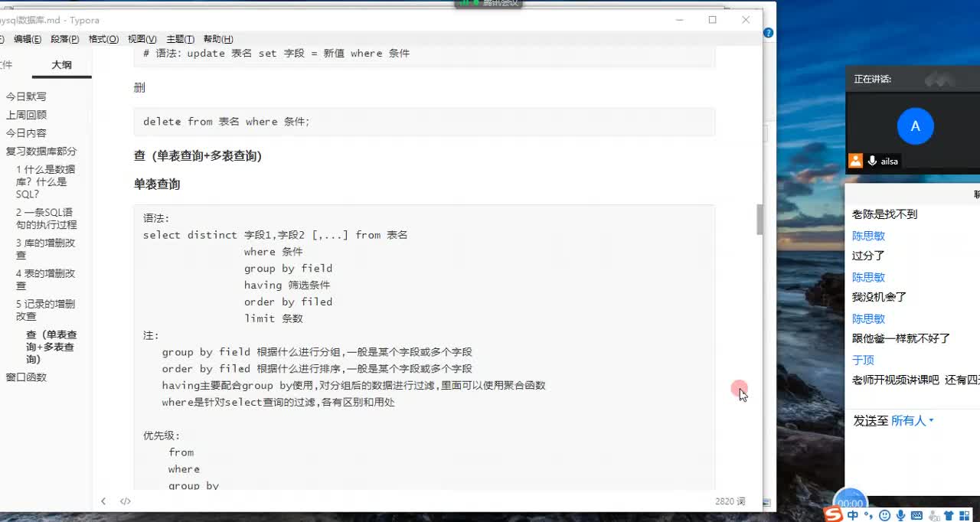The height and width of the screenshot is (522, 980).
Task: Toggle Typora sidebar with the left-arrow icon
Action: (x=103, y=501)
